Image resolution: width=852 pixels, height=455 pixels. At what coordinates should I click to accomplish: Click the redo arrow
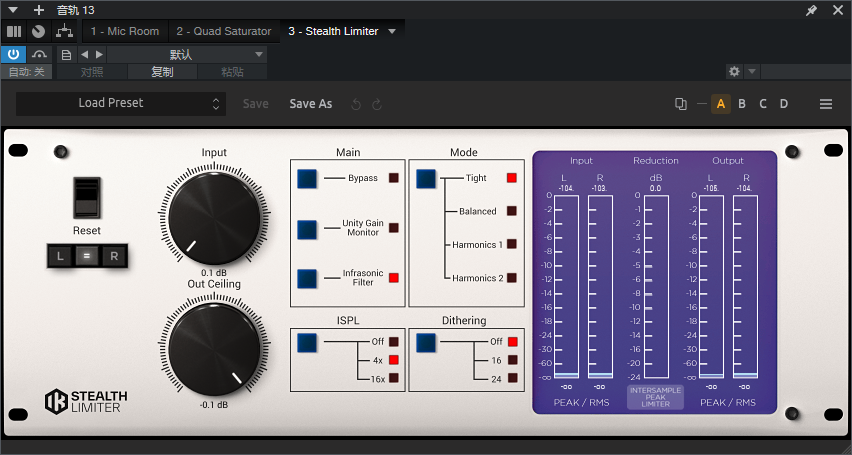(377, 104)
